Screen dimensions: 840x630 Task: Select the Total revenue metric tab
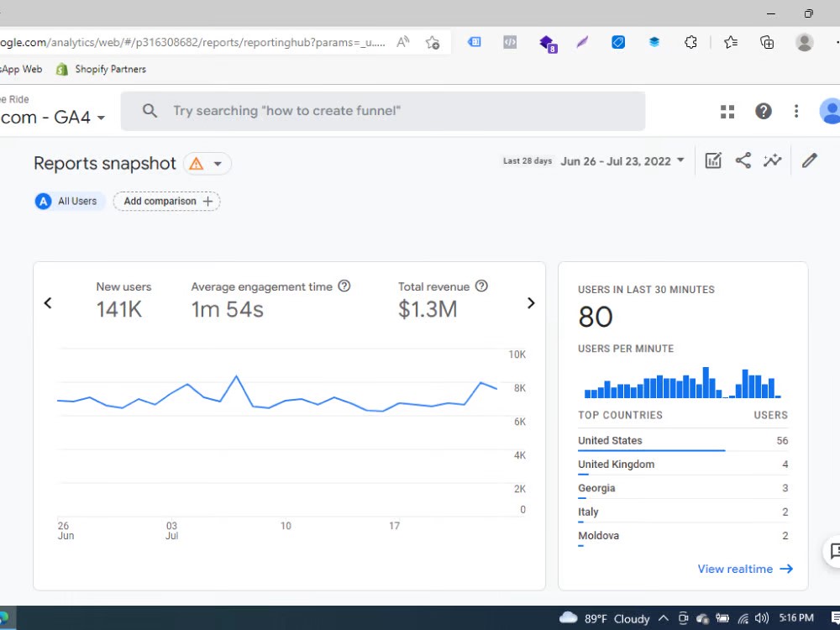coord(443,301)
